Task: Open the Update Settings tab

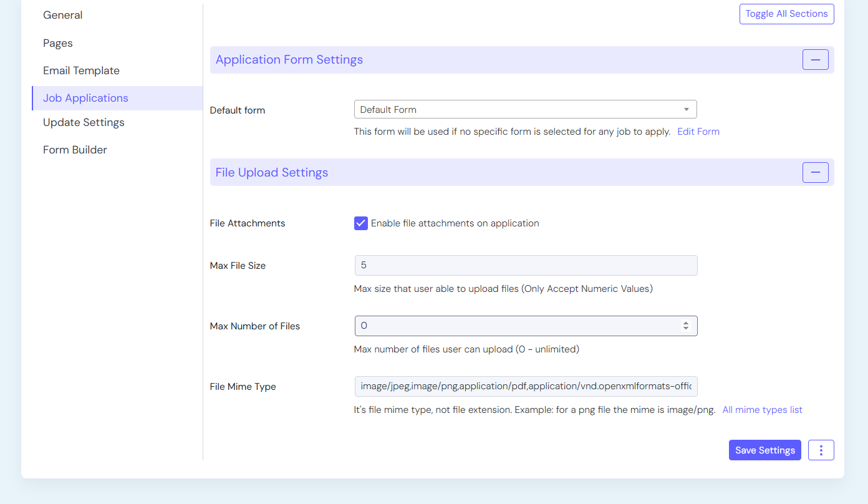Action: tap(84, 122)
